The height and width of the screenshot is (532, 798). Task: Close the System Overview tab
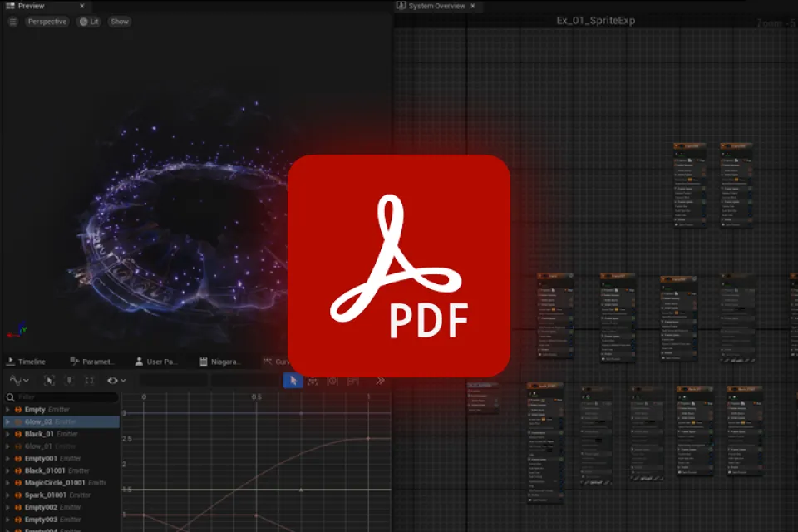click(x=473, y=6)
